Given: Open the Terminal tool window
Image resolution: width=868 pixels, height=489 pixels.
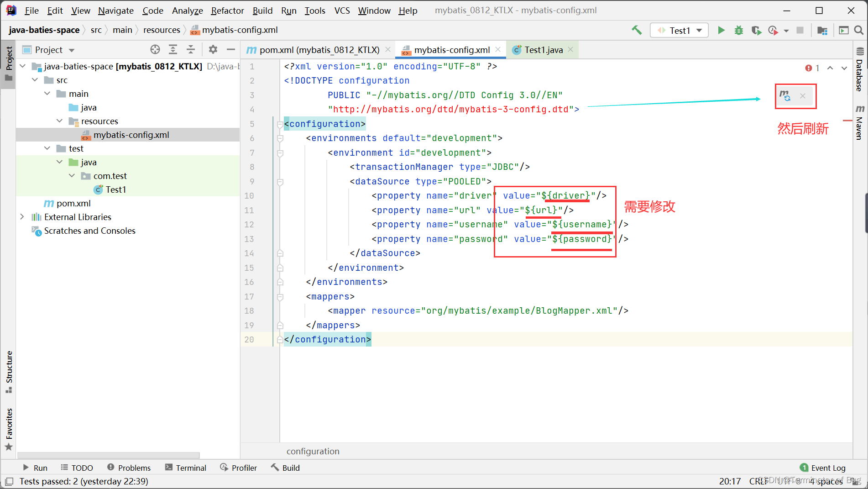Looking at the screenshot, I should tap(186, 468).
